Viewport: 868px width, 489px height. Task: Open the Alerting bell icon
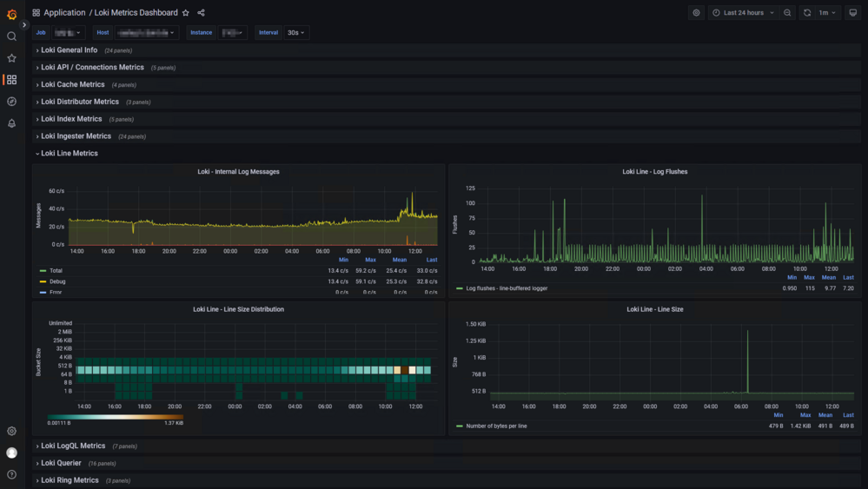11,123
